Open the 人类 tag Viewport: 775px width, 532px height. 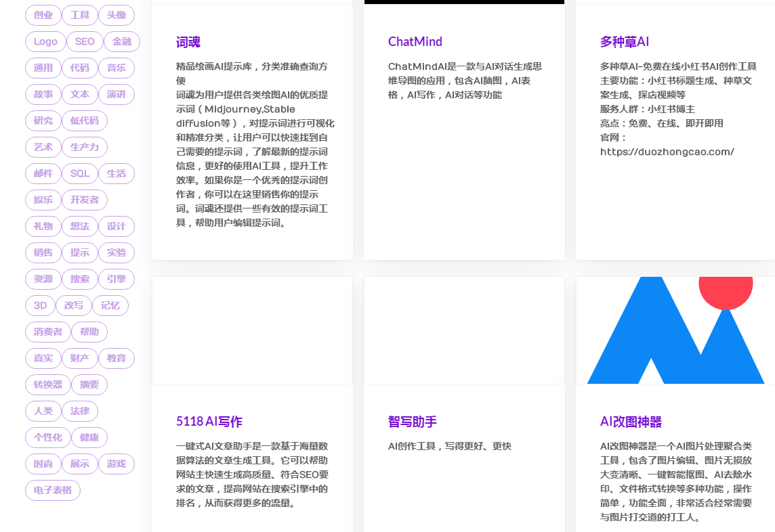click(x=43, y=411)
